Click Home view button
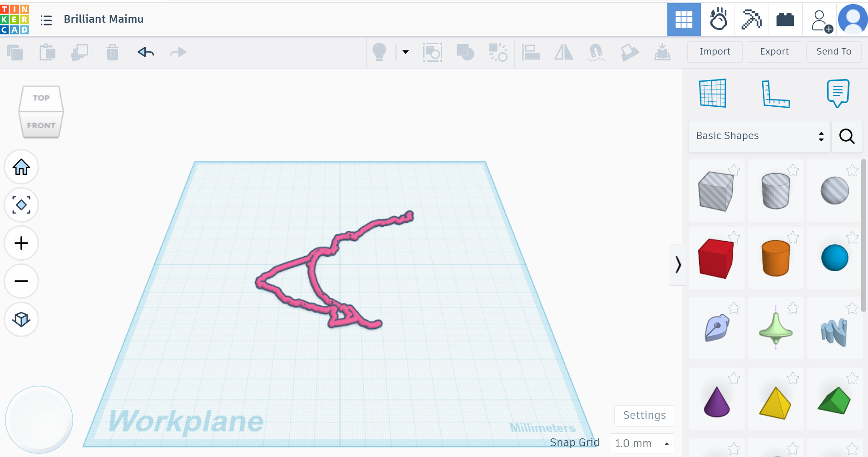This screenshot has height=457, width=868. point(21,167)
